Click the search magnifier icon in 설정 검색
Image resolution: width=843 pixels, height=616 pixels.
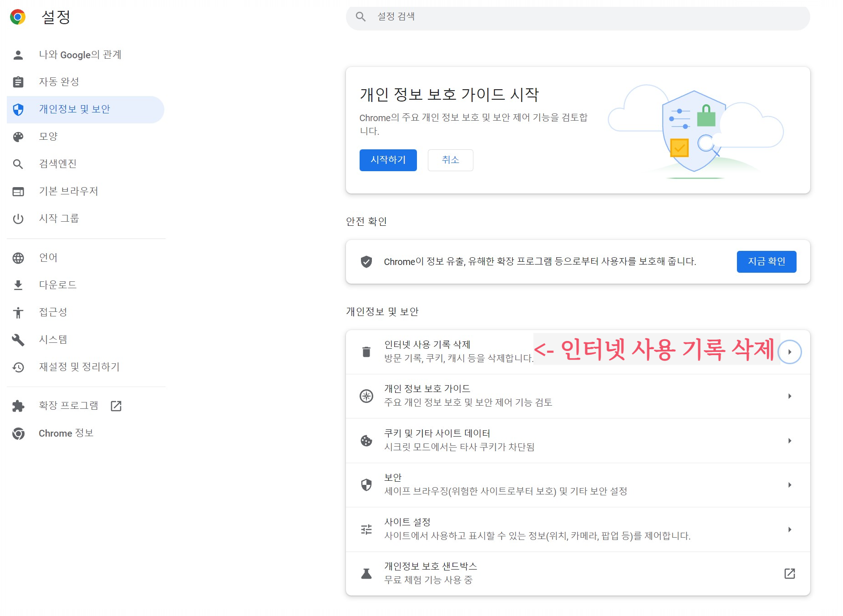point(361,17)
